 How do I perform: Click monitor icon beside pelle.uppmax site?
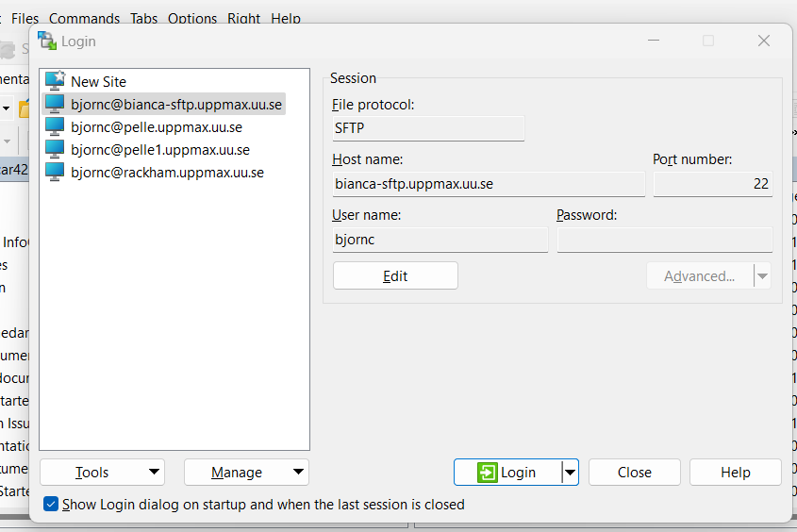coord(55,126)
